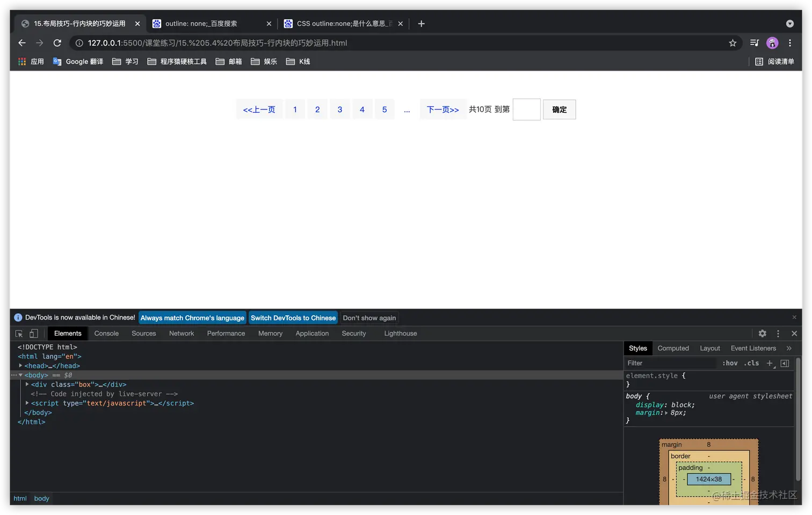Go back with the browser back arrow
Image resolution: width=812 pixels, height=515 pixels.
(22, 43)
